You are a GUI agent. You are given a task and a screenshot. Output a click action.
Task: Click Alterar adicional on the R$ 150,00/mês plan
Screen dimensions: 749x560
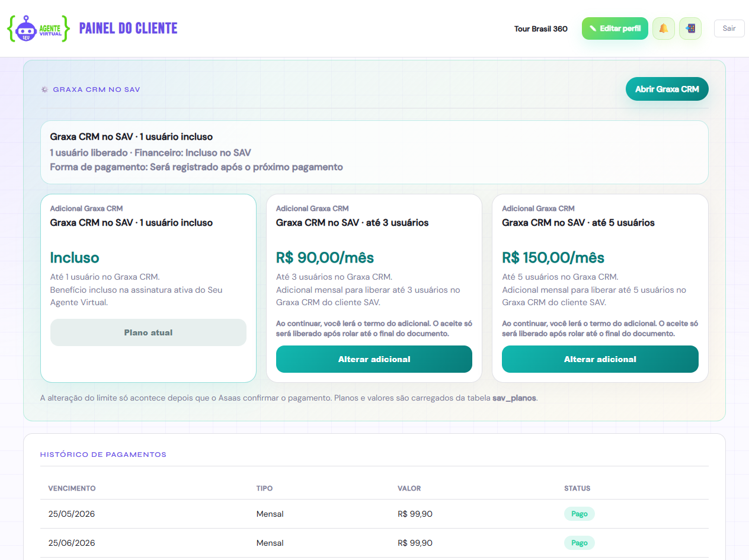click(x=600, y=359)
